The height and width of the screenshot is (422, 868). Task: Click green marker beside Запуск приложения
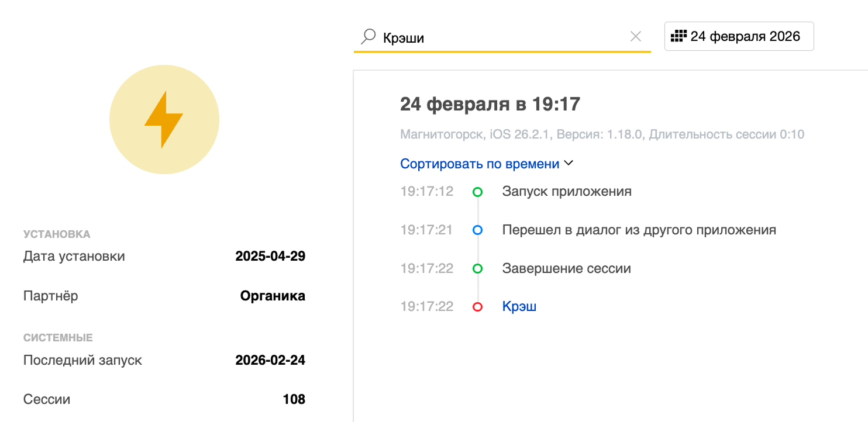click(x=478, y=191)
